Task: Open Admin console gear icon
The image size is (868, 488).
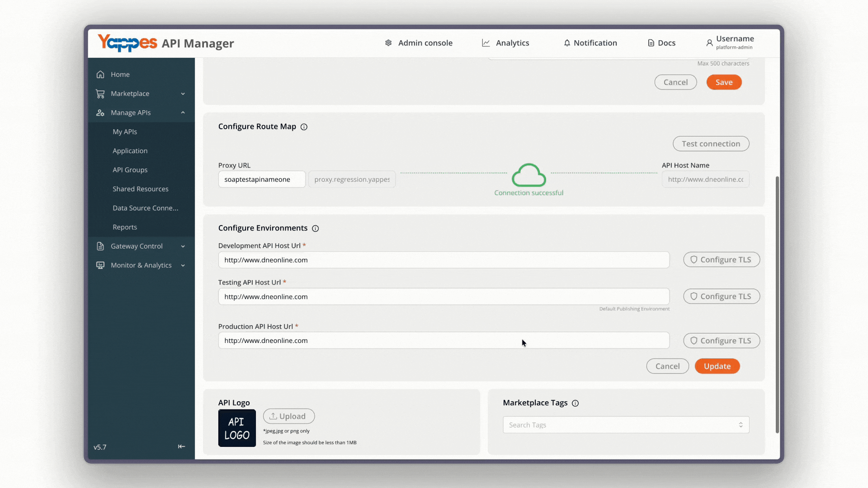Action: 388,43
